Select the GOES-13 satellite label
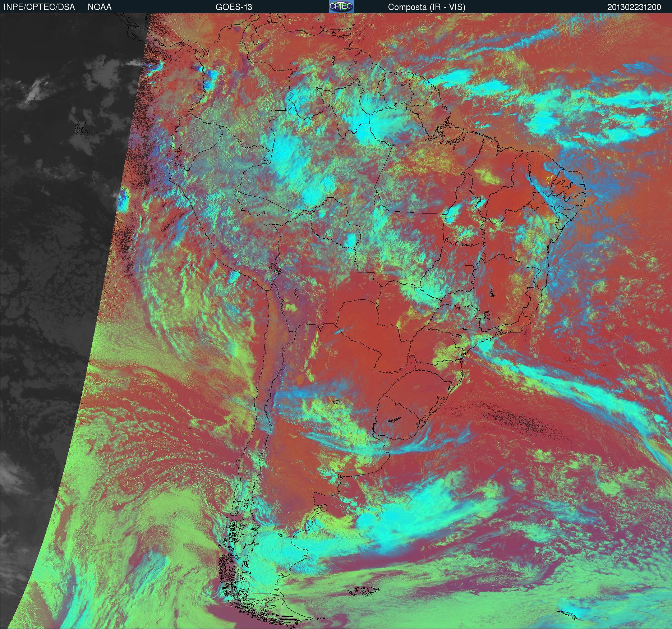 pos(234,7)
